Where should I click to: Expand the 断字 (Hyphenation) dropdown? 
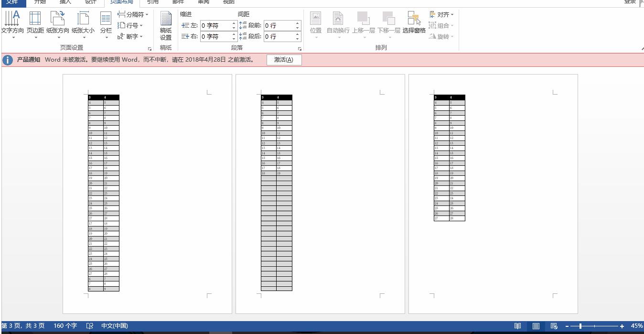[130, 36]
